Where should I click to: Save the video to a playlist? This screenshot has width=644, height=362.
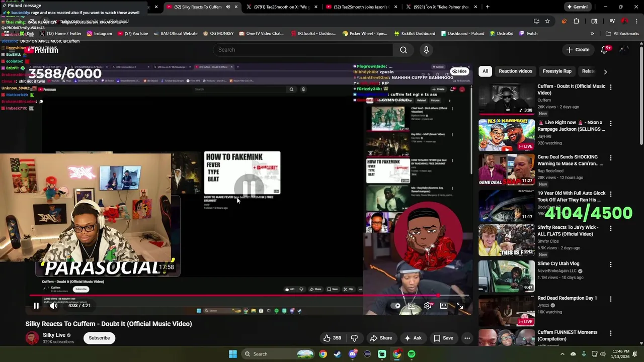pos(443,338)
